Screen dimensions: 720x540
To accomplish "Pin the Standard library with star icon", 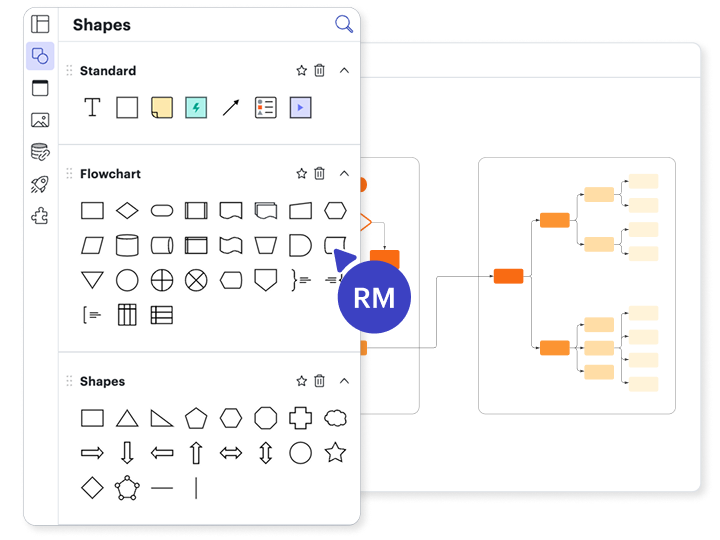I will [x=301, y=71].
